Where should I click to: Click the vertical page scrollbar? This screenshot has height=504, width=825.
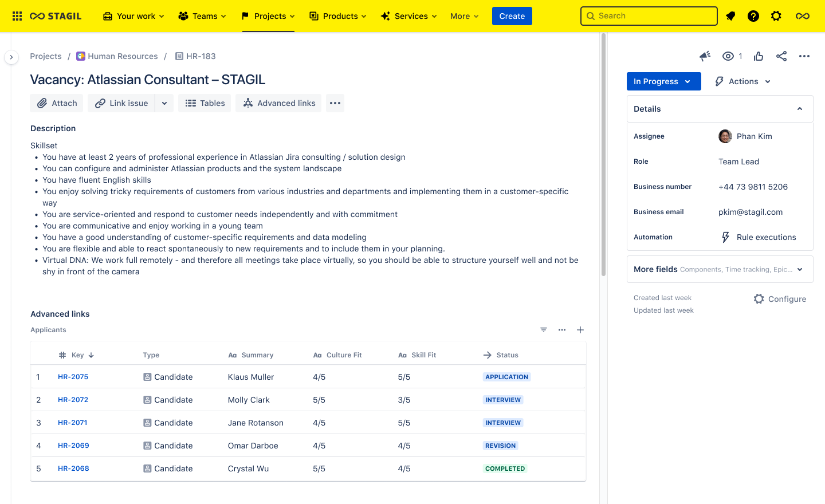click(603, 155)
